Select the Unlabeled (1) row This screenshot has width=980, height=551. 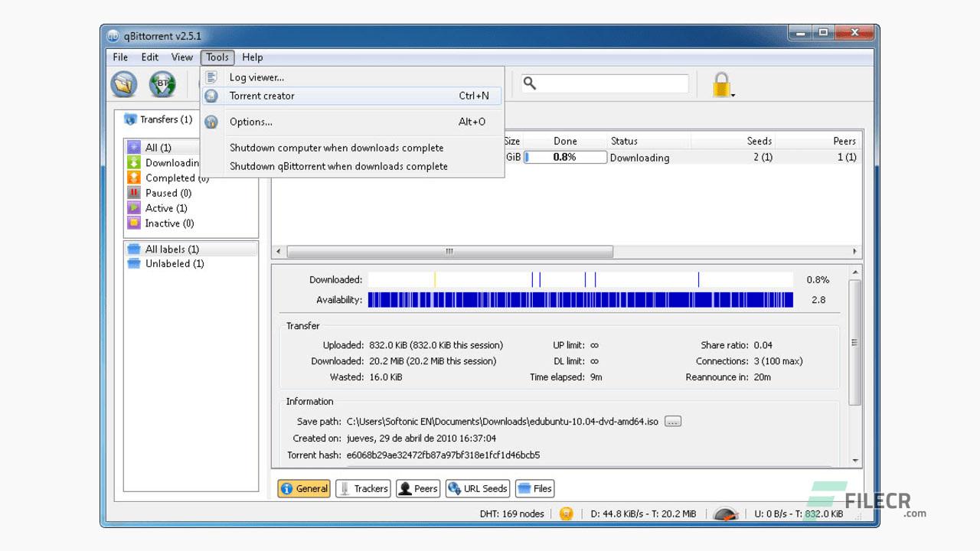click(191, 264)
